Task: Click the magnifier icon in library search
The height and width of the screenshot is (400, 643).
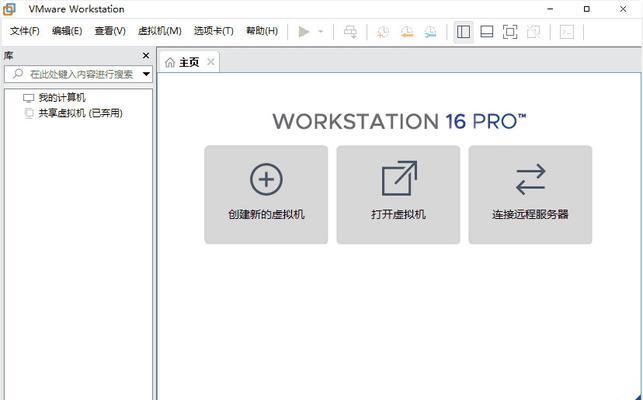Action: pos(18,74)
